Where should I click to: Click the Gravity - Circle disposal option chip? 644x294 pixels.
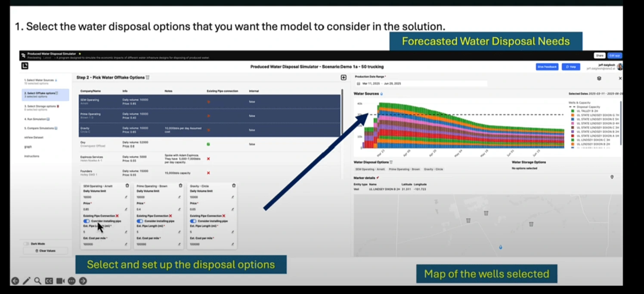pyautogui.click(x=433, y=169)
